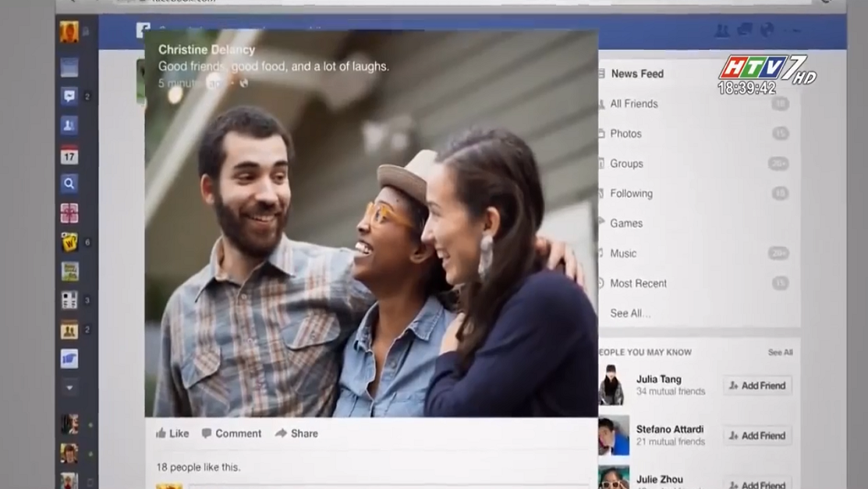Add Julie Zhou as friend
The width and height of the screenshot is (868, 489).
pos(757,483)
